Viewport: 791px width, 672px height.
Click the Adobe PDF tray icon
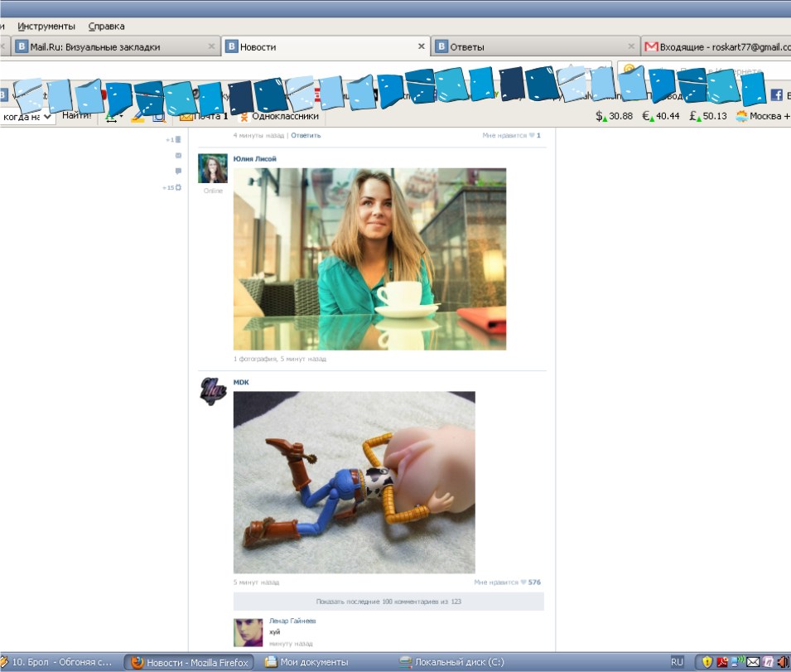pos(722,662)
